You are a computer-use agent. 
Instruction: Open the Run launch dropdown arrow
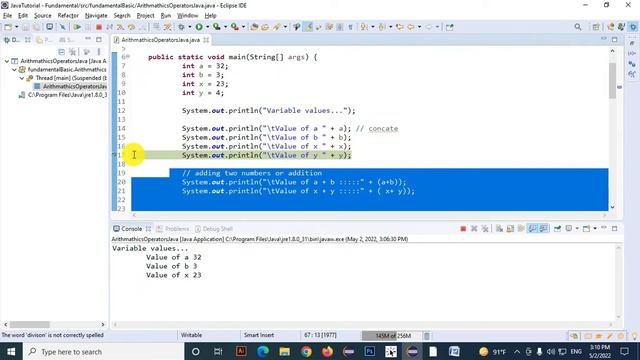pos(207,27)
